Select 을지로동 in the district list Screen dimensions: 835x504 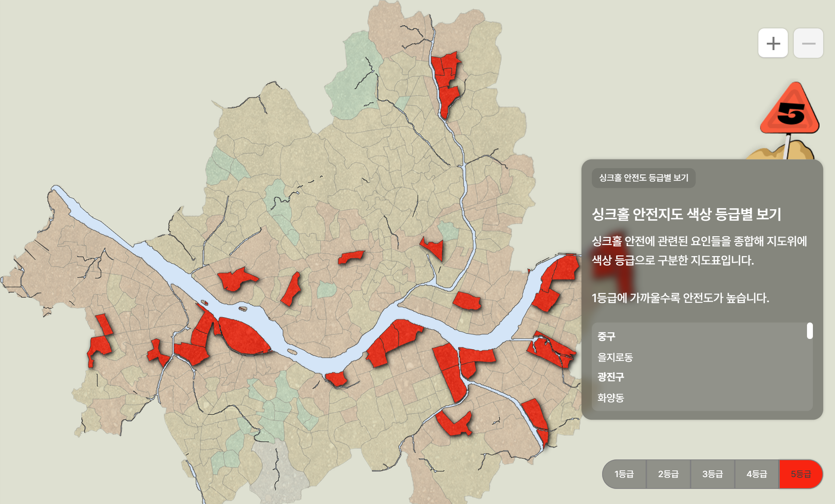point(615,357)
